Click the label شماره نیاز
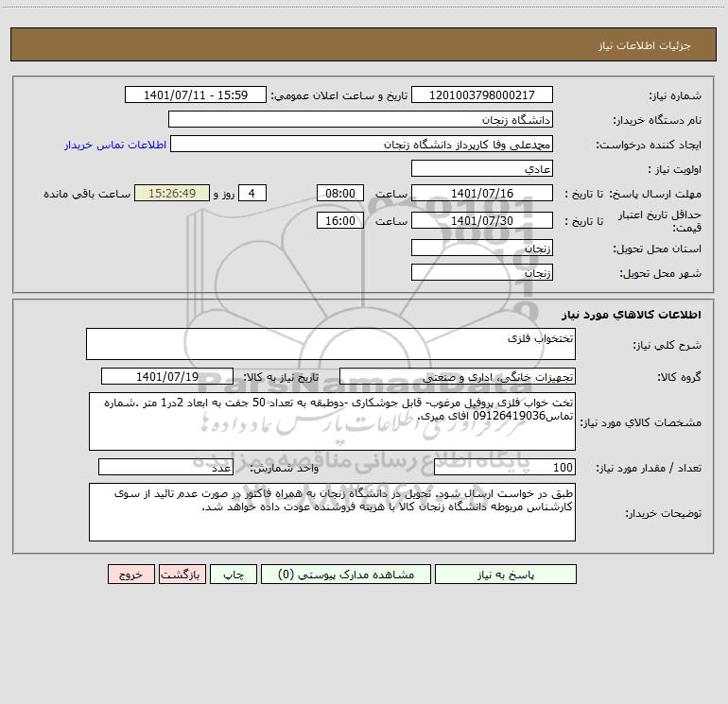 click(x=675, y=95)
